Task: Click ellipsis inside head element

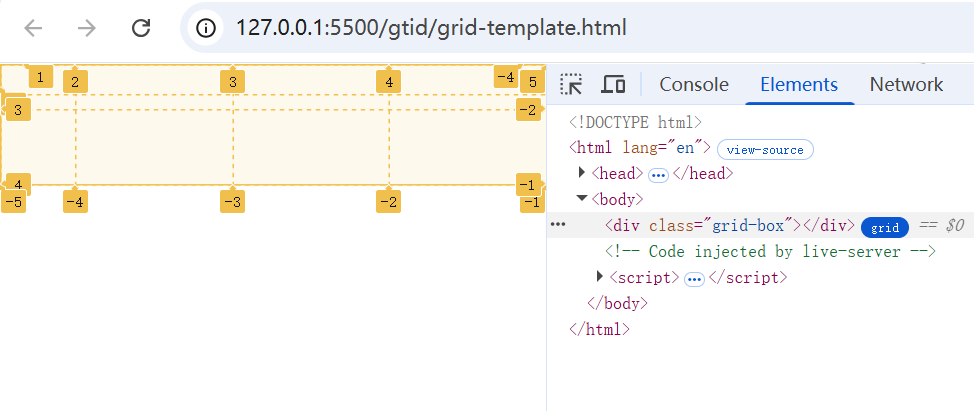Action: pos(658,176)
